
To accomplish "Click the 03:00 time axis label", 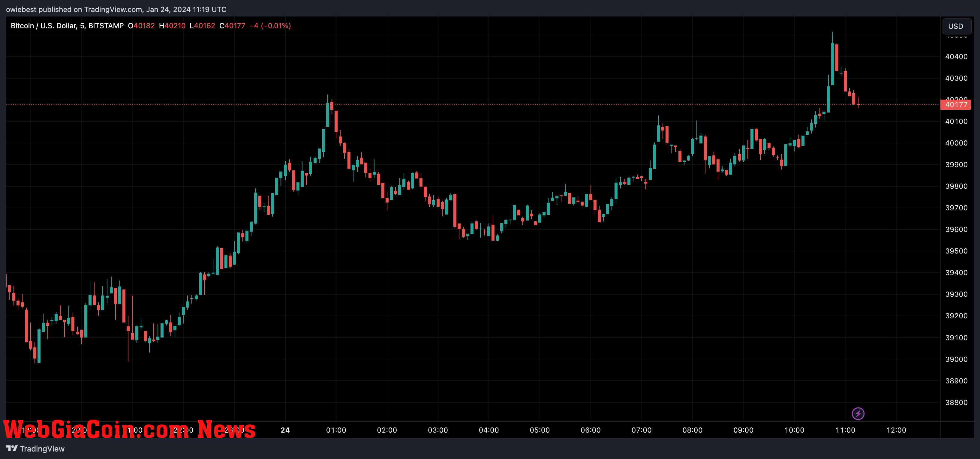I will point(438,430).
